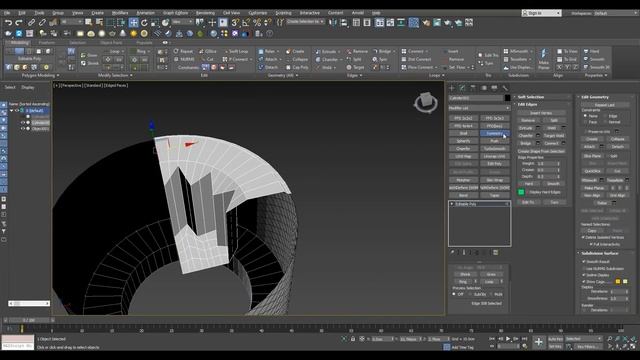Click the green Display Hard Edges swatch

[x=521, y=192]
